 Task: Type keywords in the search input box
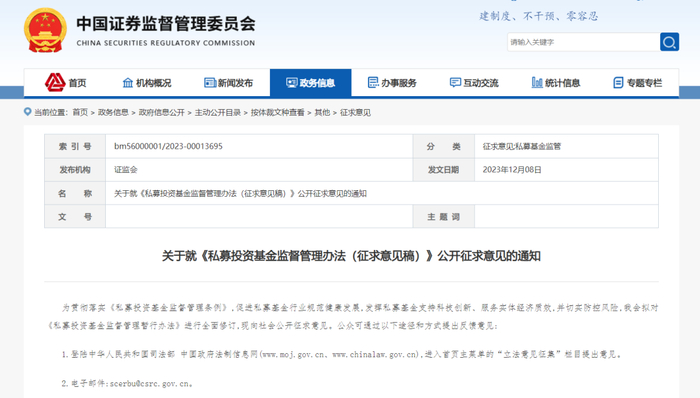coord(583,42)
